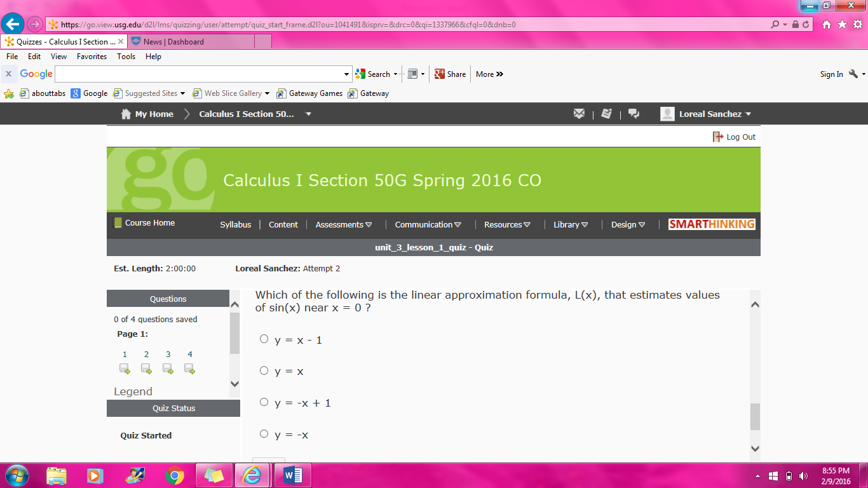Screen dimensions: 868x488
Task: Open the email icon in the course header
Action: coord(579,113)
